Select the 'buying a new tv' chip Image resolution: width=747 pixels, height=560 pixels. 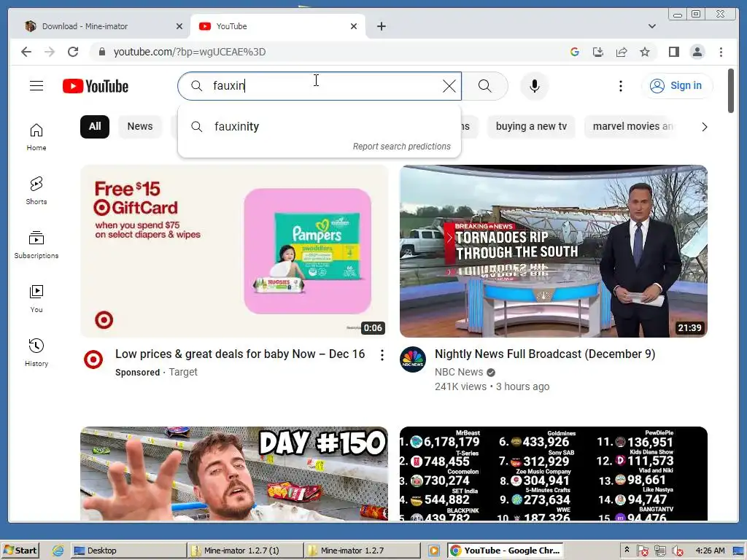point(531,127)
